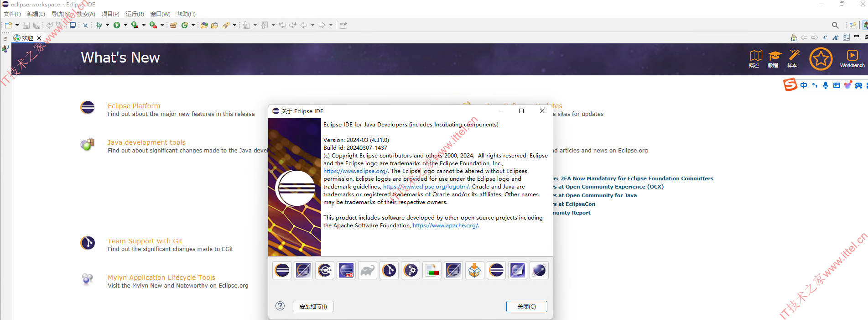Open the 帮助(H) menu
This screenshot has height=320, width=868.
pyautogui.click(x=186, y=14)
